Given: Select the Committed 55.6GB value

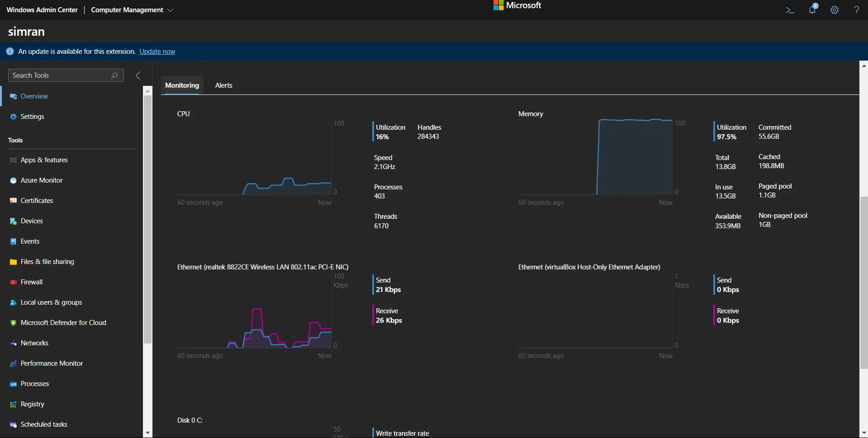Looking at the screenshot, I should (769, 137).
